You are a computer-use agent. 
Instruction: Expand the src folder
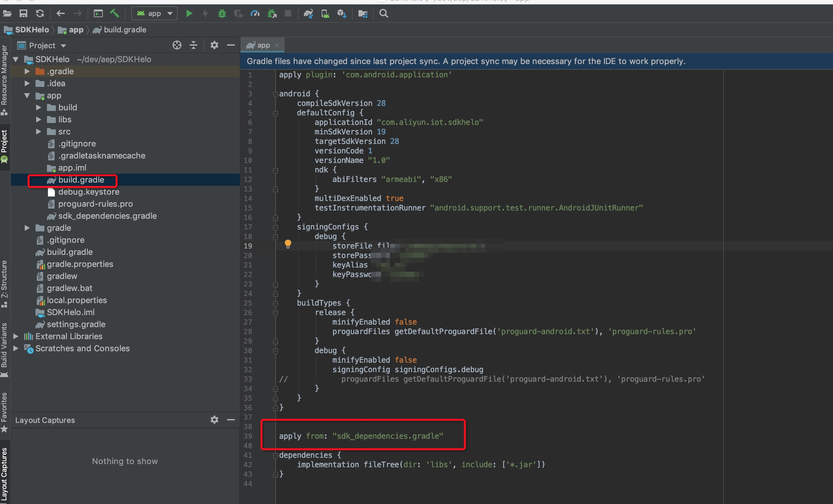click(x=38, y=132)
